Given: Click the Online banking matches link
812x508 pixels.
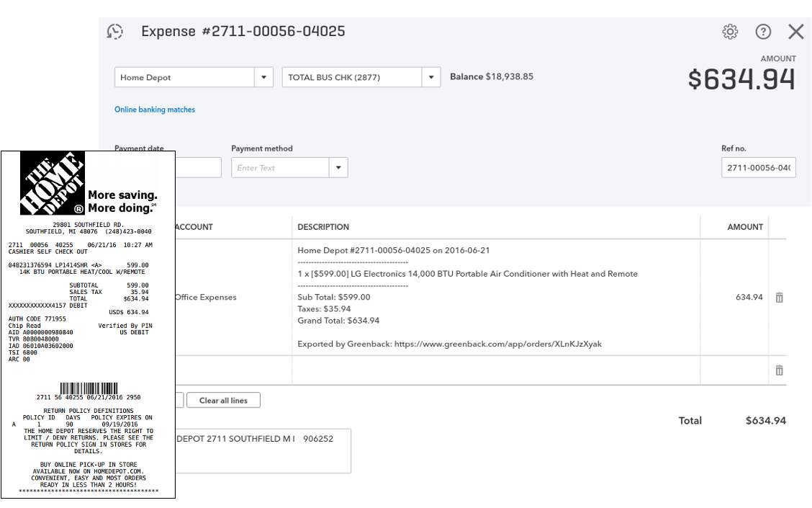Looking at the screenshot, I should click(154, 109).
